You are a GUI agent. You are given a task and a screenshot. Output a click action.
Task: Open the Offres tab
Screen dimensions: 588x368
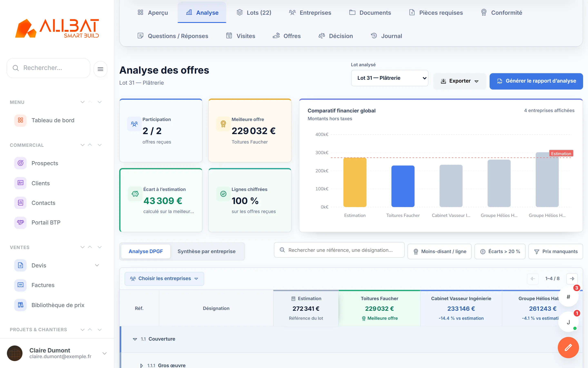tap(287, 36)
